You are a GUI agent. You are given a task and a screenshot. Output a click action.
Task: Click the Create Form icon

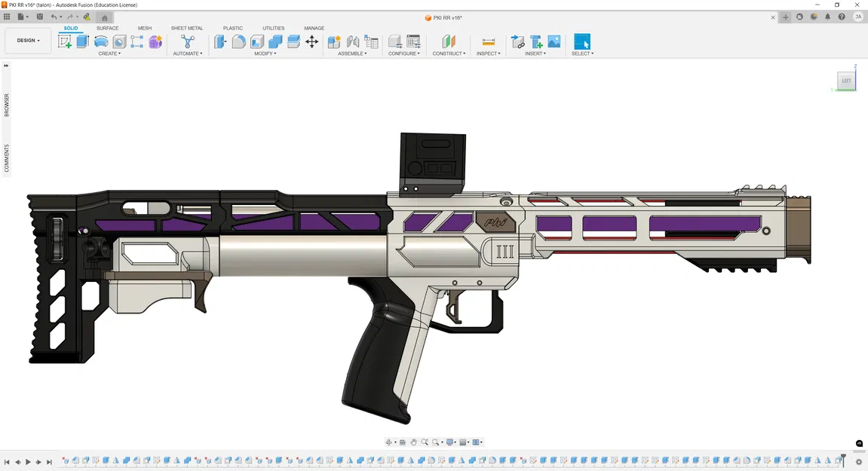(155, 41)
